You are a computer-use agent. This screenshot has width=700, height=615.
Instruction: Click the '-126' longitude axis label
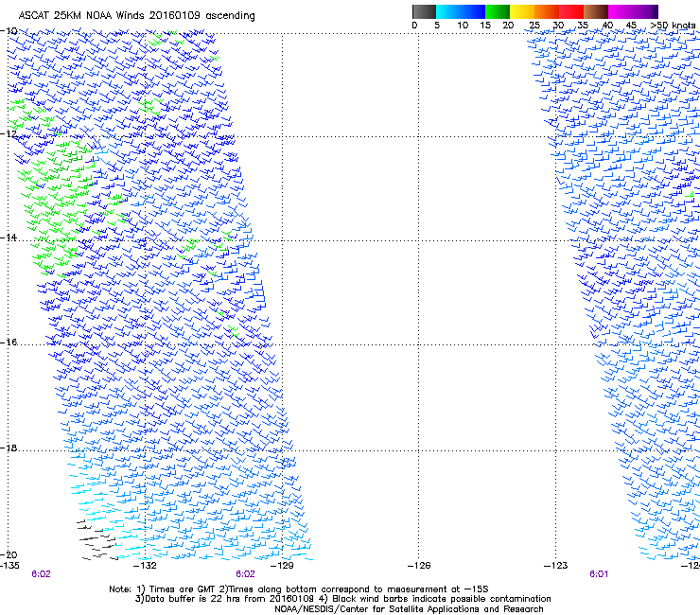pos(419,566)
